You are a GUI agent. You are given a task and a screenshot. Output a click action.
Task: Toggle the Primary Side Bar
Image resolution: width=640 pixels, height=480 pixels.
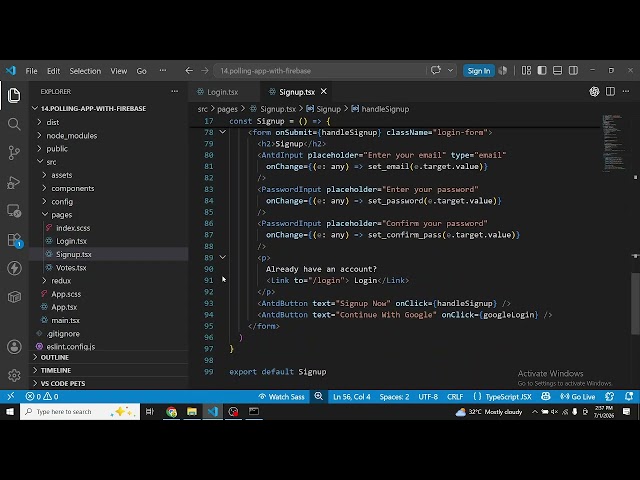pyautogui.click(x=542, y=71)
